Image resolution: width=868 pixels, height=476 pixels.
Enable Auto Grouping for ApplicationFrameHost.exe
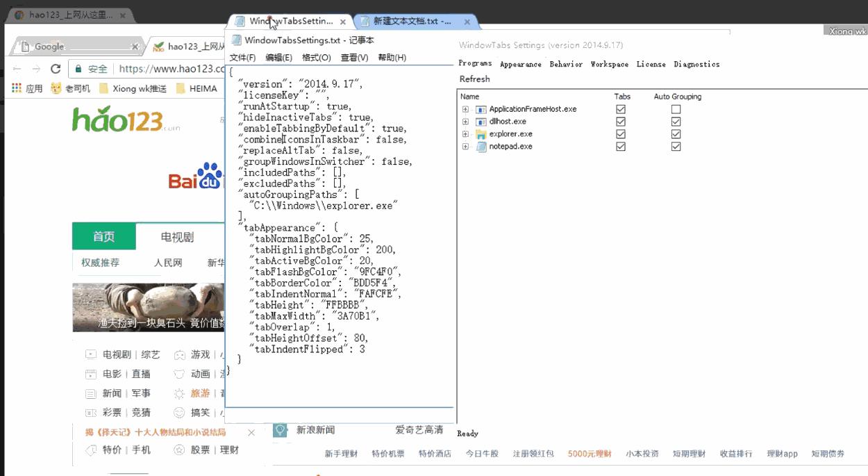(676, 109)
